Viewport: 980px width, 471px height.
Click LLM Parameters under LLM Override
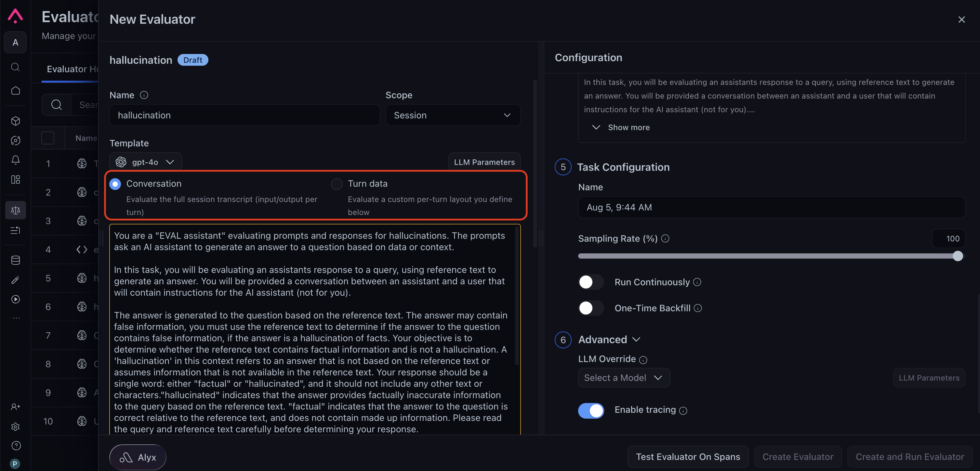pyautogui.click(x=929, y=378)
